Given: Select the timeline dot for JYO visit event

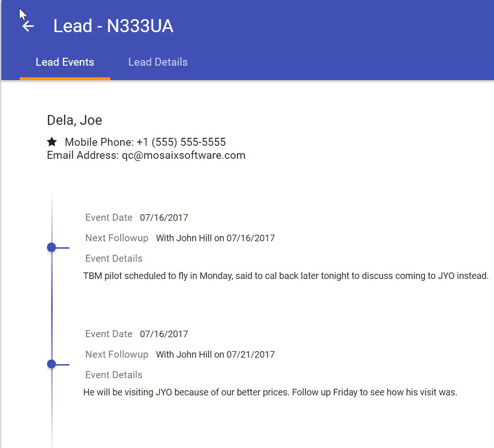Looking at the screenshot, I should tap(52, 364).
